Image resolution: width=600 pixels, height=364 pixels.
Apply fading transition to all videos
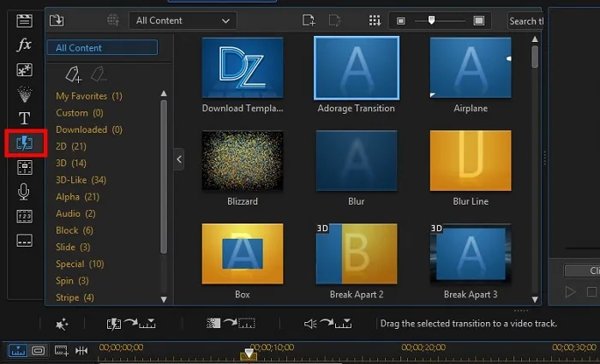pos(231,324)
